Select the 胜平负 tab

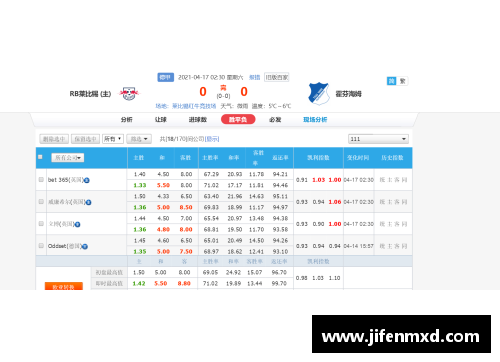click(238, 119)
